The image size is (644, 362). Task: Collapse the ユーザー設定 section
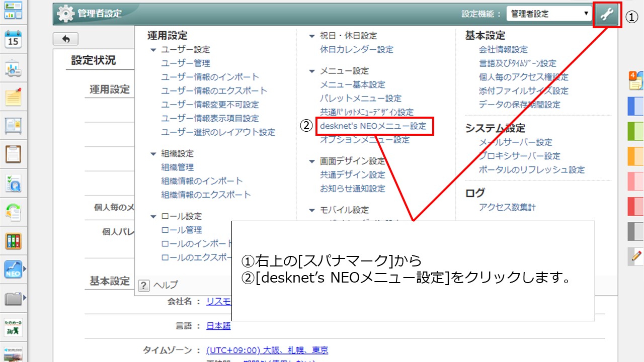coord(154,49)
